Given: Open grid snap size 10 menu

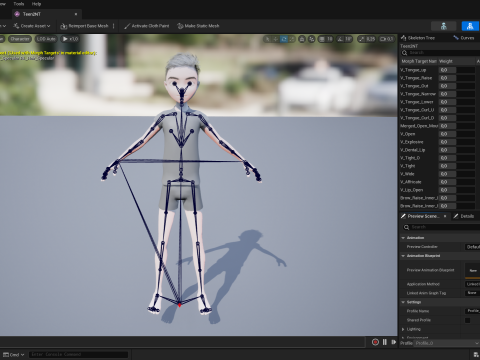Looking at the screenshot, I should coord(329,39).
